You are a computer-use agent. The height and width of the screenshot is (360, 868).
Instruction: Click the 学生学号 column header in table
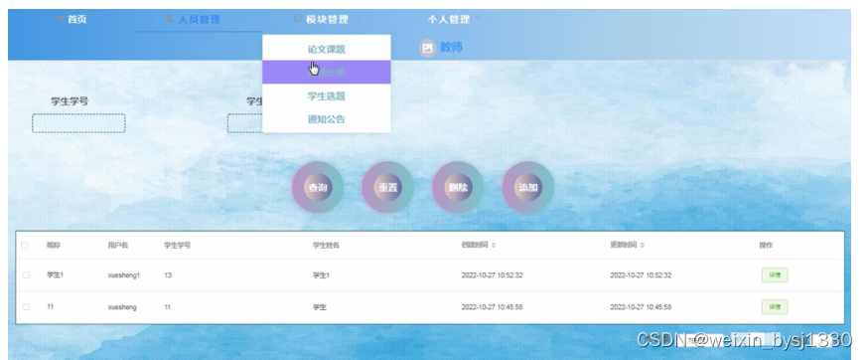177,246
